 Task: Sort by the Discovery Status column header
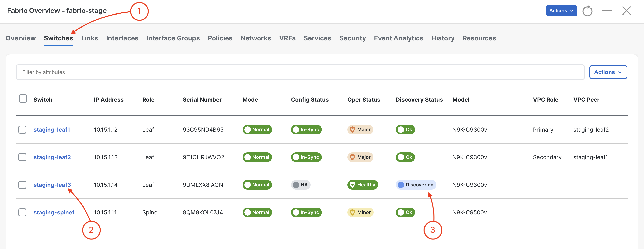[419, 100]
